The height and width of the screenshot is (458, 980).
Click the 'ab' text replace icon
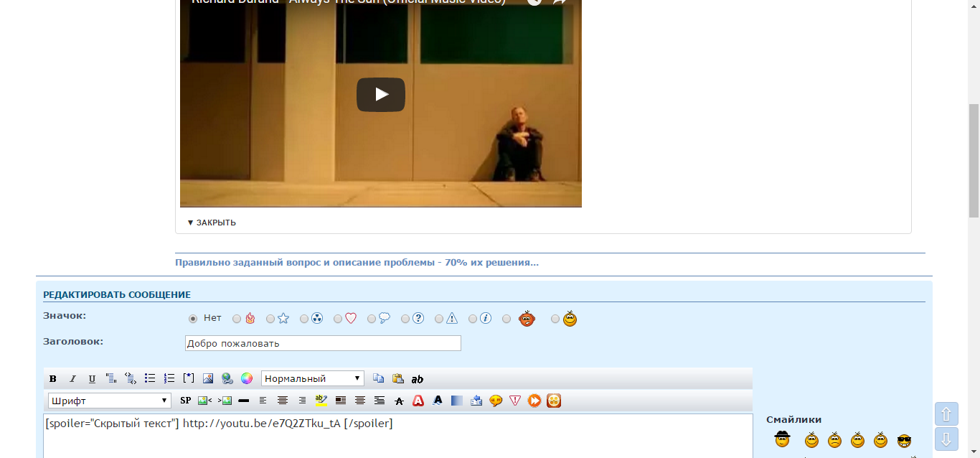coord(418,379)
